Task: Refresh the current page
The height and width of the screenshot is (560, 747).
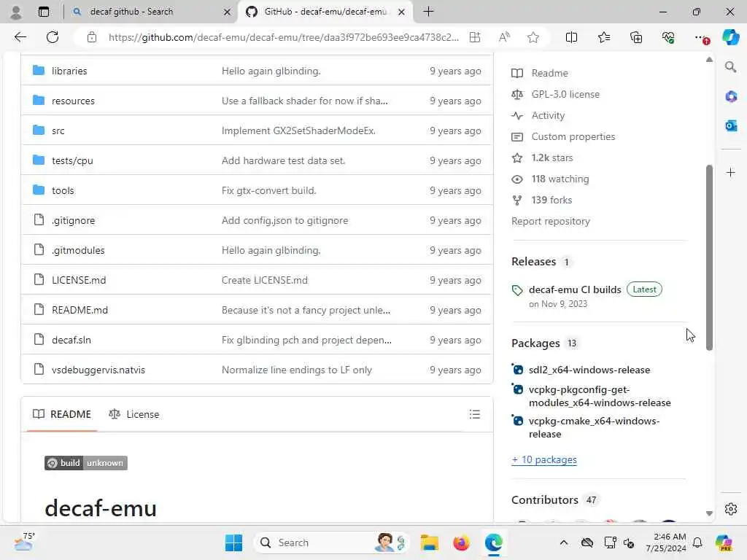Action: (53, 37)
